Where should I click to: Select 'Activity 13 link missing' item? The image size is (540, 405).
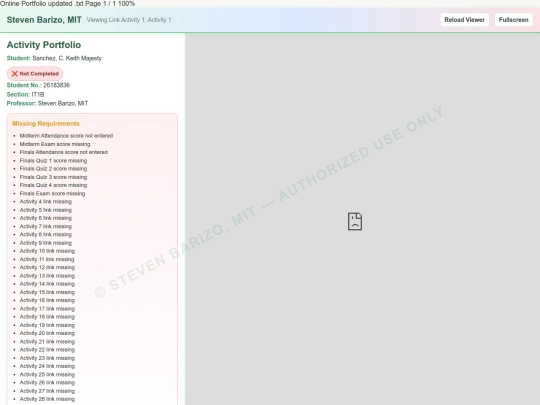click(x=47, y=276)
